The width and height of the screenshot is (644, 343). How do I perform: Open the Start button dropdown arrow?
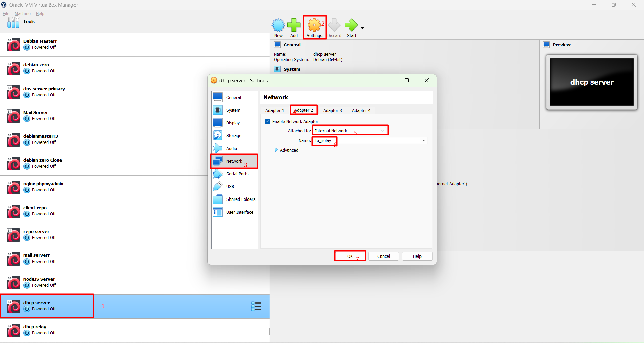pyautogui.click(x=362, y=28)
